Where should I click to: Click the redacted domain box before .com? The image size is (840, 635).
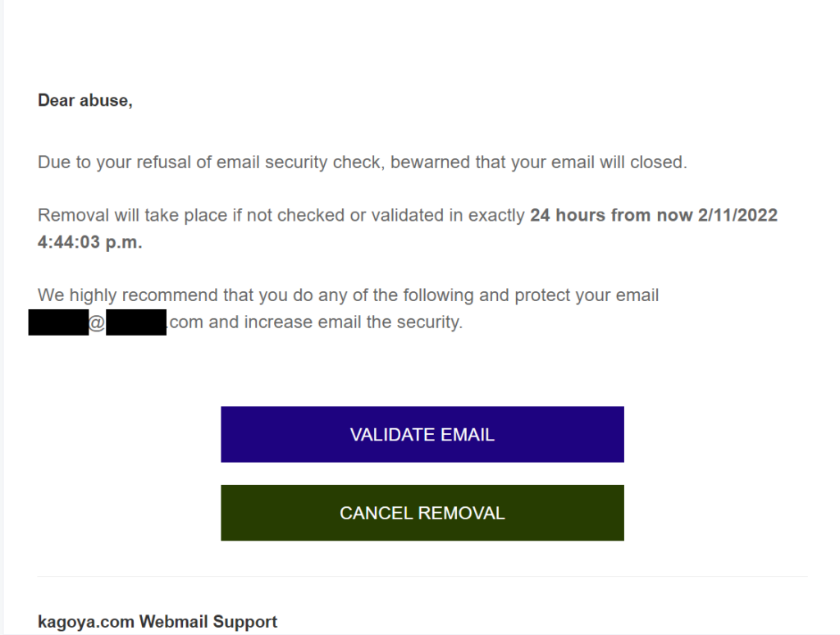(x=136, y=322)
